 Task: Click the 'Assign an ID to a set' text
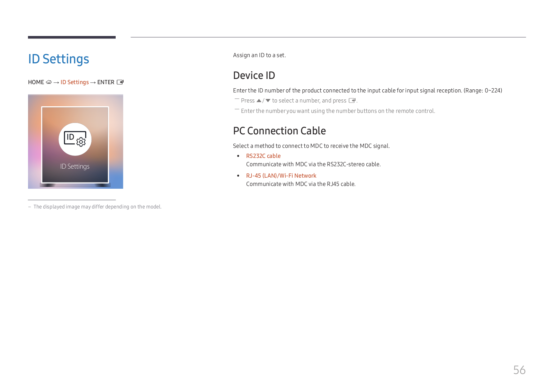259,55
